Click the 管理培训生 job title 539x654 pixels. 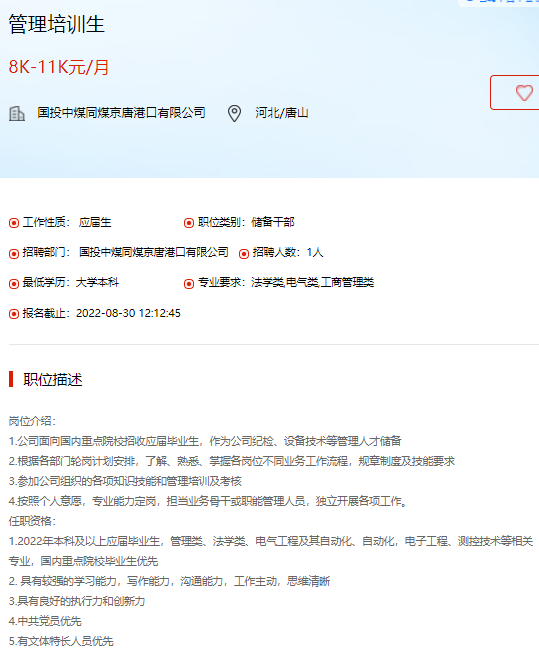(x=56, y=24)
